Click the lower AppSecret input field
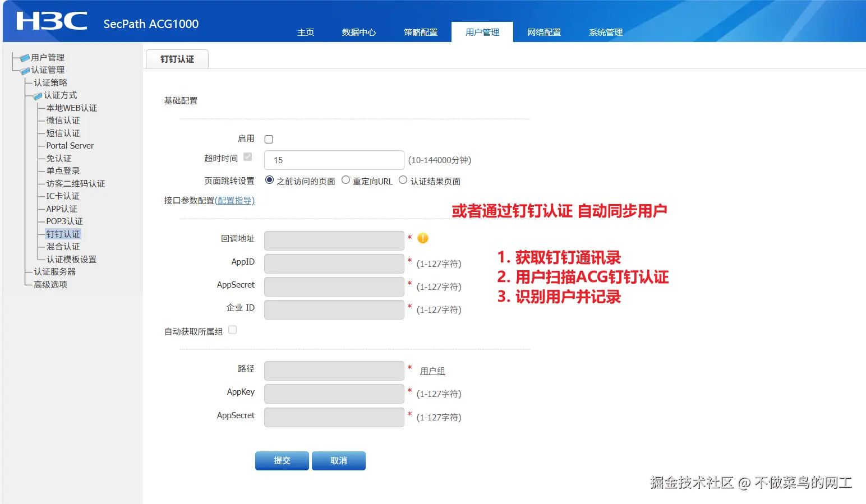Screen dimensions: 866x504 click(x=334, y=417)
